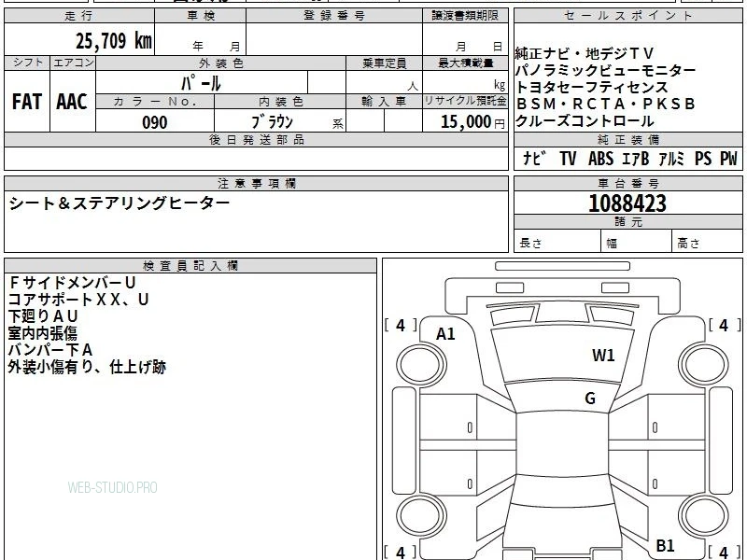Click the 注意事項欄 section header

[x=256, y=184]
